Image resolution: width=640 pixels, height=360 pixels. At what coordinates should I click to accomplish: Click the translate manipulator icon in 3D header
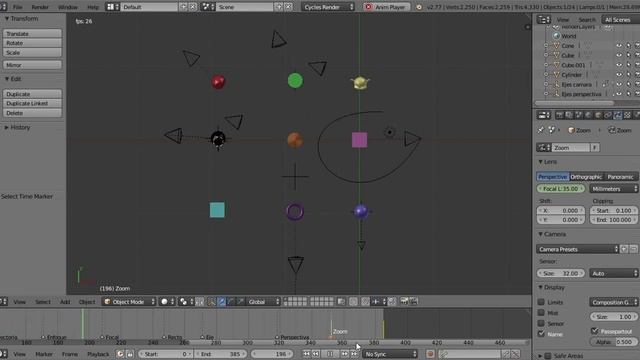point(222,302)
